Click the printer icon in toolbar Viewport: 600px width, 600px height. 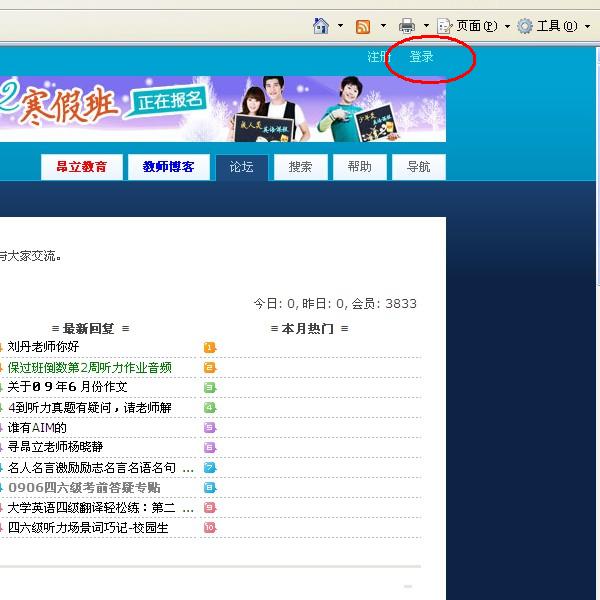(x=407, y=26)
